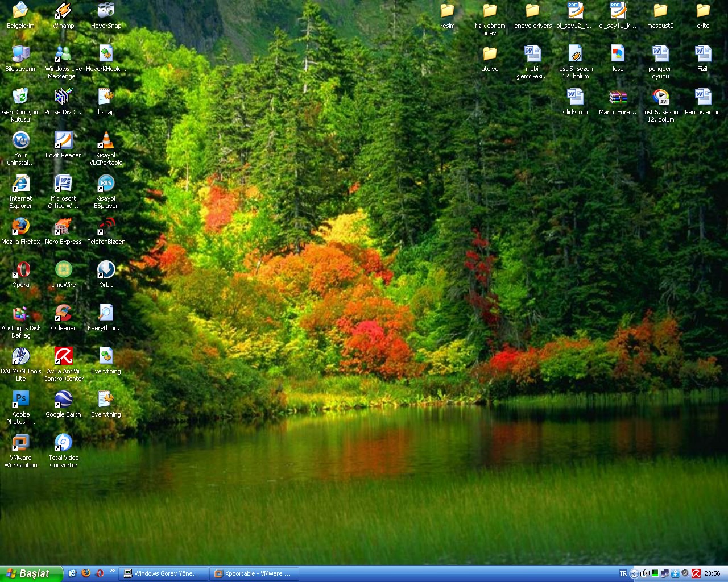Click the Opera desktop shortcut
Screen dimensions: 728x582
pyautogui.click(x=20, y=270)
